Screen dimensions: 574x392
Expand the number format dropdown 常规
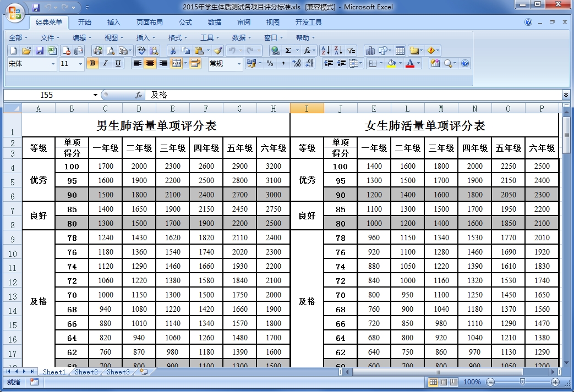click(x=239, y=64)
